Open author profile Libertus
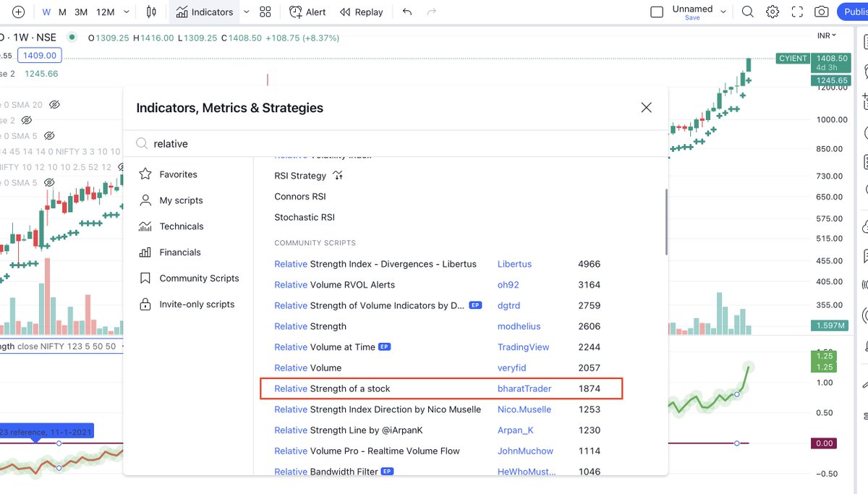The height and width of the screenshot is (494, 868). click(514, 264)
